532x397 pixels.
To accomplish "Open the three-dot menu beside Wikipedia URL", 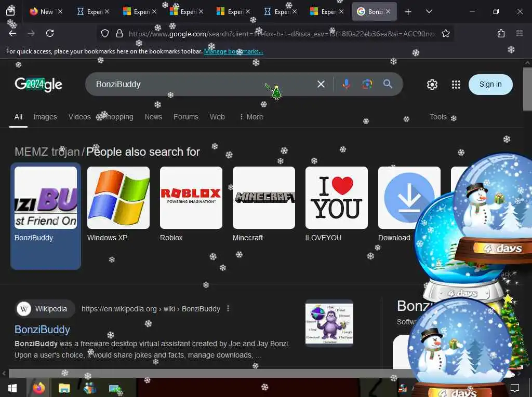I will 228,308.
